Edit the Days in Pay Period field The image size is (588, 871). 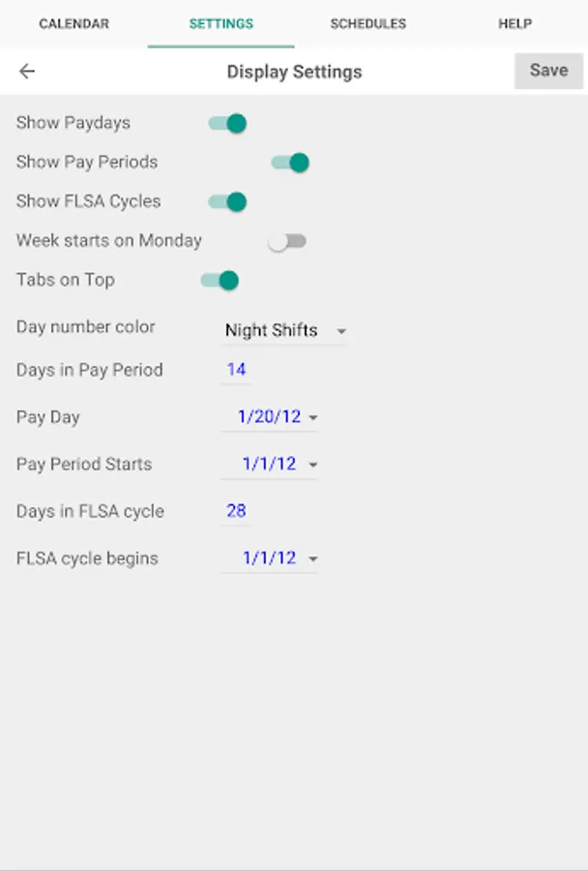click(x=237, y=370)
